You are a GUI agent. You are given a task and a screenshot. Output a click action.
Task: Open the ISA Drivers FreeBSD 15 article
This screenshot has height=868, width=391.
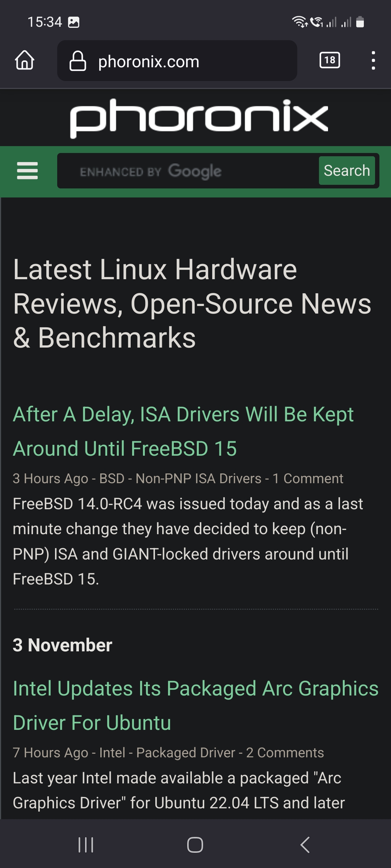(183, 431)
